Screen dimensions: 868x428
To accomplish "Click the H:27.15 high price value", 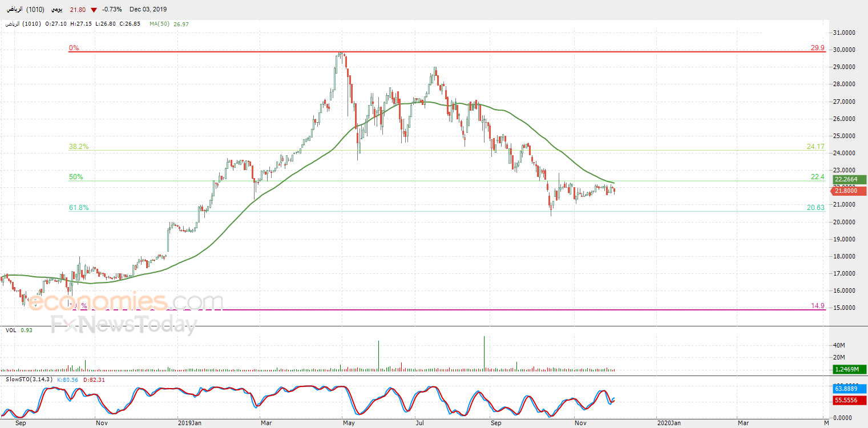I will 80,24.
